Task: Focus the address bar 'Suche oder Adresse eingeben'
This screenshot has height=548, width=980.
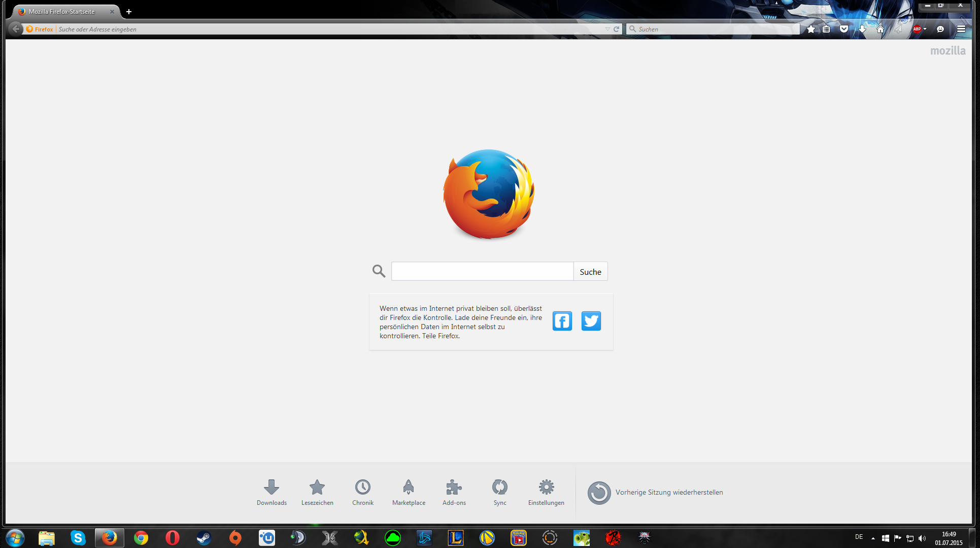Action: click(330, 29)
